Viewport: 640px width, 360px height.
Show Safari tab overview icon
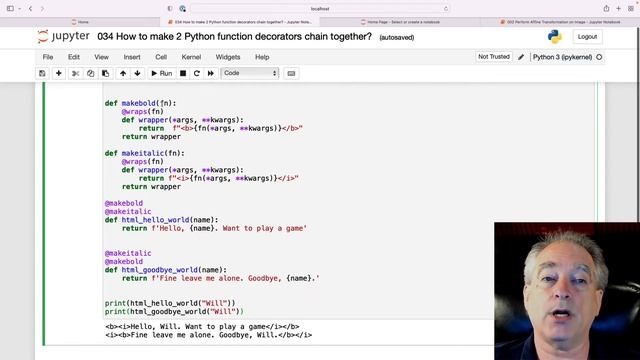[x=631, y=8]
